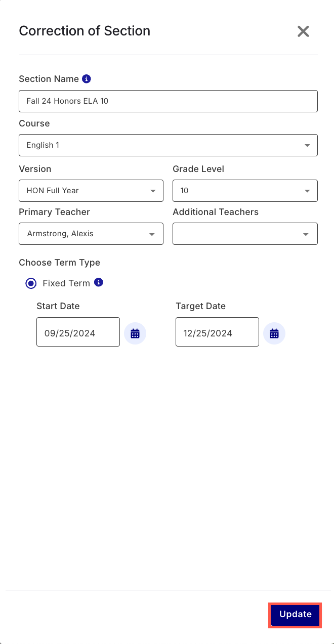Click the Fixed Term selector control
Image resolution: width=334 pixels, height=644 pixels.
[x=31, y=283]
